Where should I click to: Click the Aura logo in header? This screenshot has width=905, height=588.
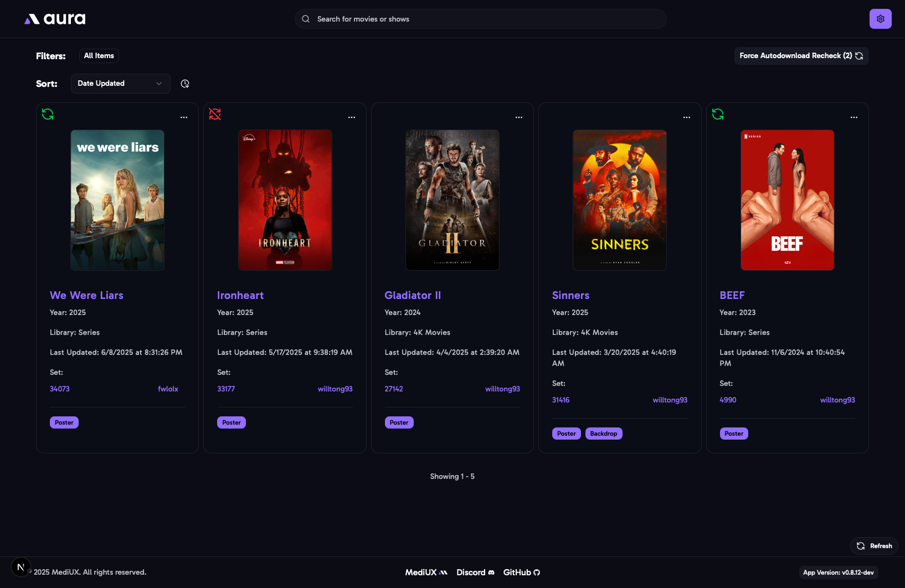55,19
